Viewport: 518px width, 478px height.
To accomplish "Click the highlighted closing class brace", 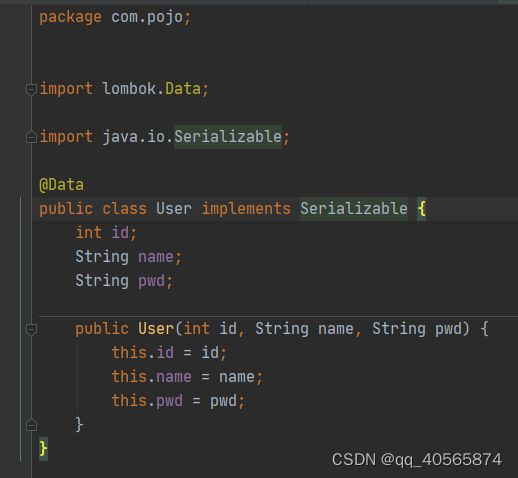I will [x=43, y=449].
